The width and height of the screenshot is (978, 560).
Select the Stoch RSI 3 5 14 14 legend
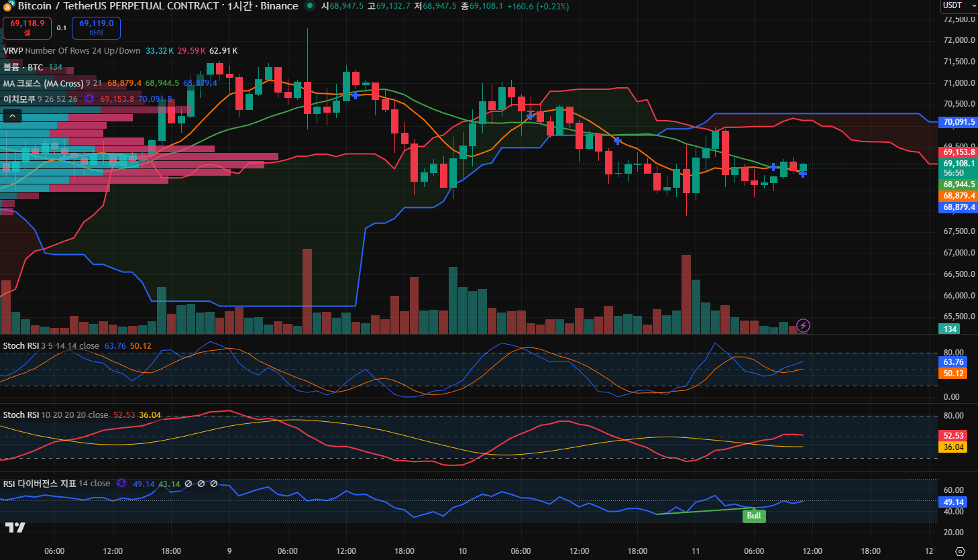21,346
